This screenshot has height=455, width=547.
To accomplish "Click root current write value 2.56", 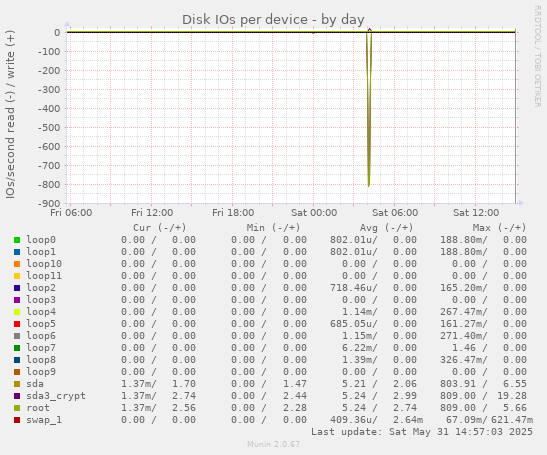I will [184, 408].
